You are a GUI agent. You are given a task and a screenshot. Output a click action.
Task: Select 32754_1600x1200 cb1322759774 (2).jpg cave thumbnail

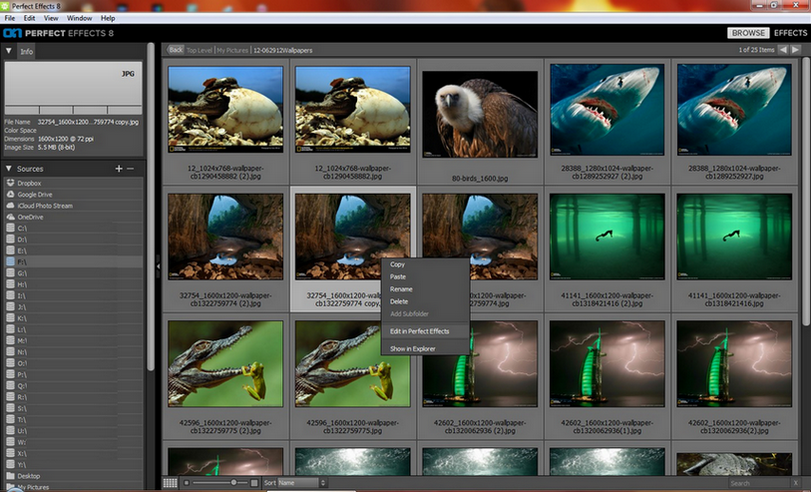[226, 236]
